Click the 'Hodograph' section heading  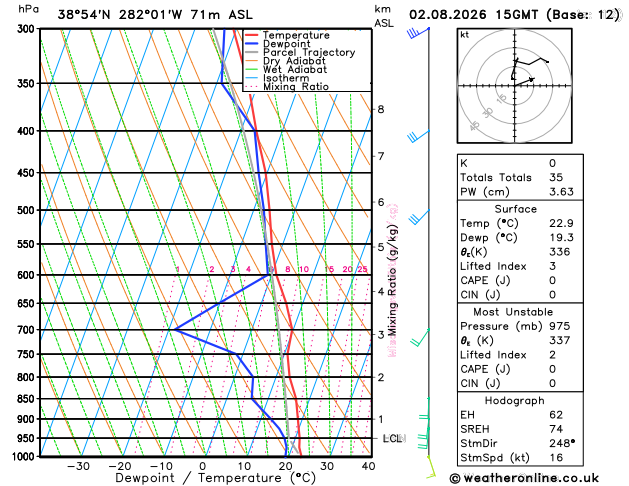pyautogui.click(x=515, y=401)
